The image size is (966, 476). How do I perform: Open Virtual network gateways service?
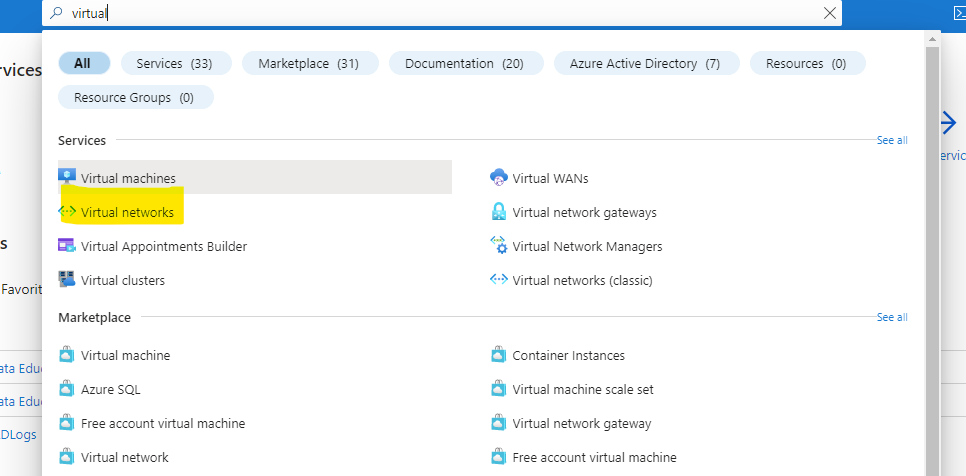click(x=584, y=212)
